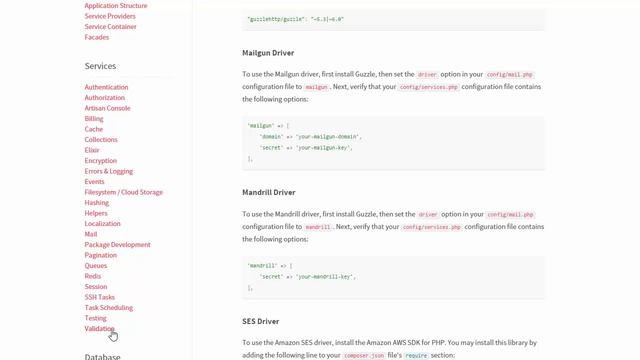Click the 'mailgun' => [ code line

(x=268, y=126)
